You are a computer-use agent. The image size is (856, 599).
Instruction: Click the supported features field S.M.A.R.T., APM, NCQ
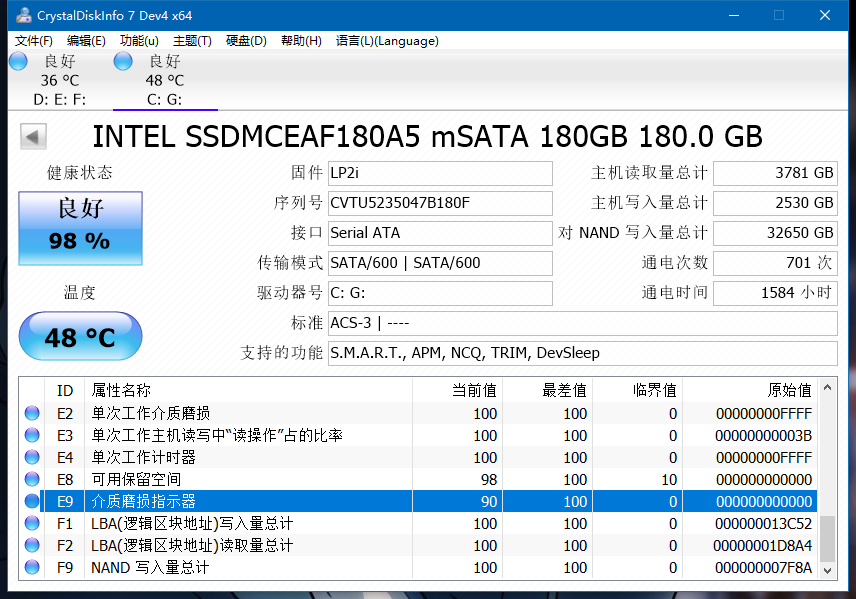[x=582, y=353]
